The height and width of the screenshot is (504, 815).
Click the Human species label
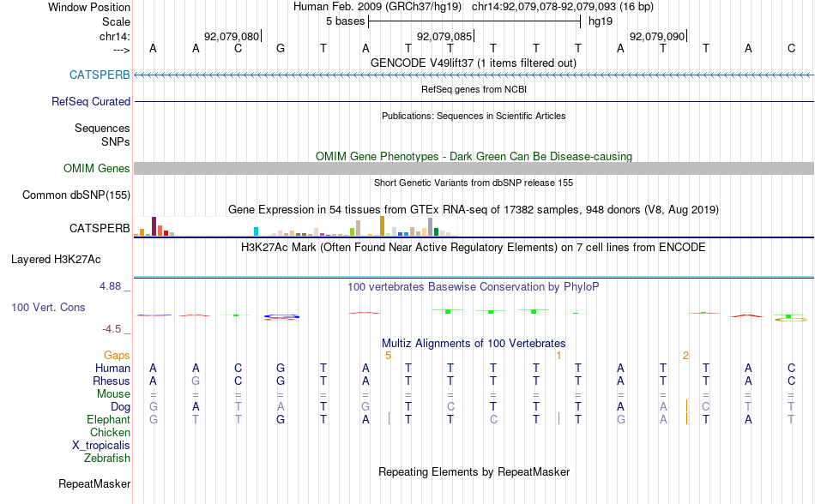112,369
